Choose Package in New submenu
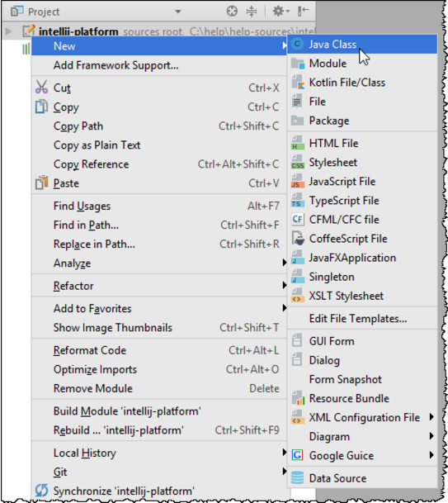This screenshot has height=503, width=448. [x=362, y=121]
